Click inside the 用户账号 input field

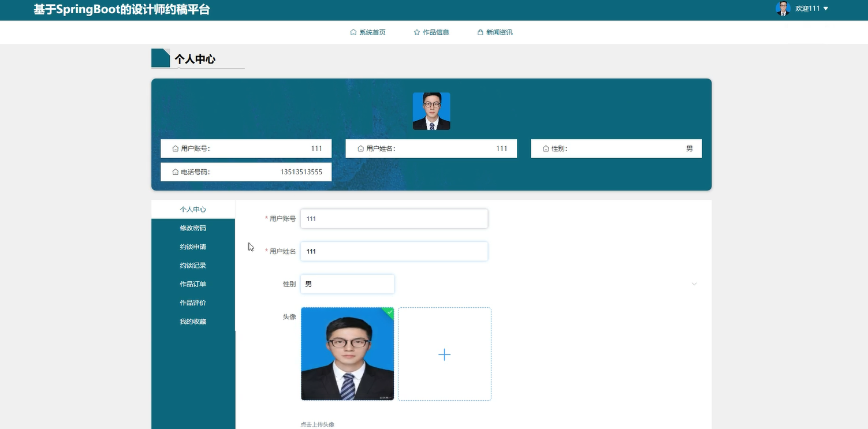394,218
